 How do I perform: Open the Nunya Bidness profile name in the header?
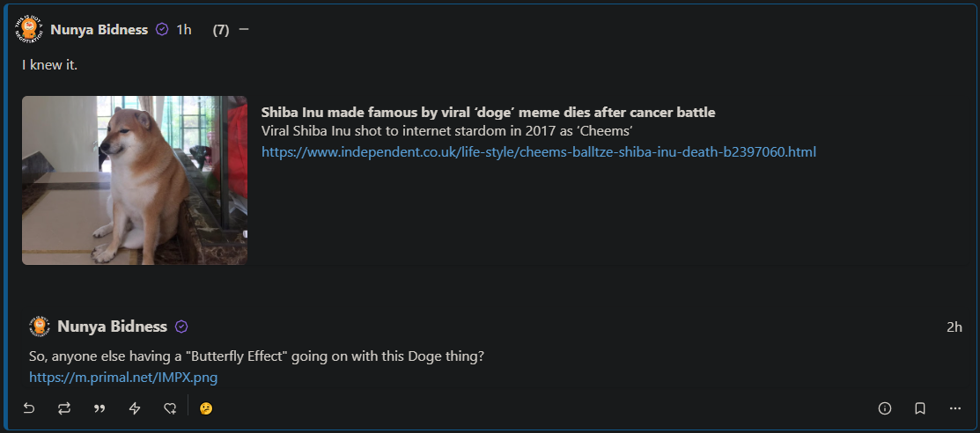point(99,29)
